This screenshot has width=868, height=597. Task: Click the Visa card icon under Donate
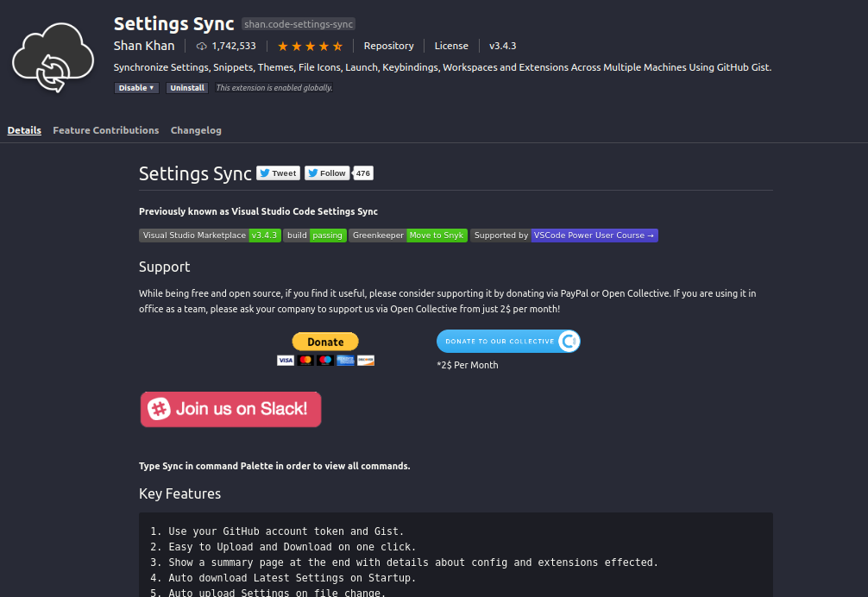(x=286, y=360)
